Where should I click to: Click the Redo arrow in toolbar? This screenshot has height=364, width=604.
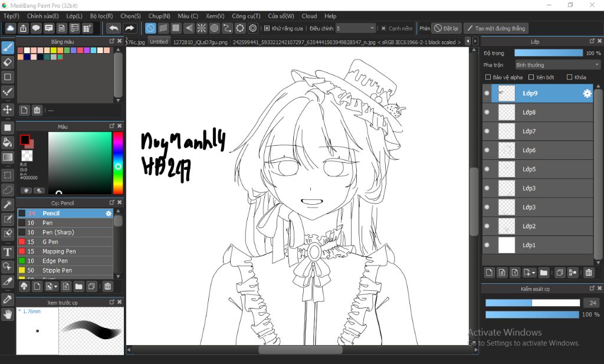(x=129, y=28)
